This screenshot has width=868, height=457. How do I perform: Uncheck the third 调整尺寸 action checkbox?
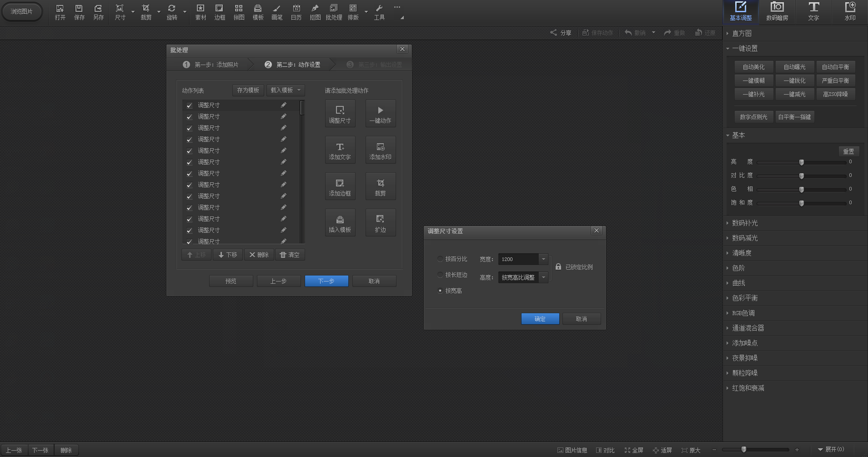click(x=189, y=128)
